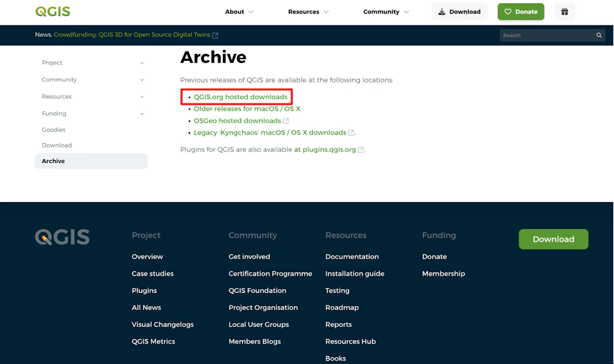Viewport: 614px width, 364px height.
Task: Open Certification Programme footer link
Action: click(x=270, y=273)
